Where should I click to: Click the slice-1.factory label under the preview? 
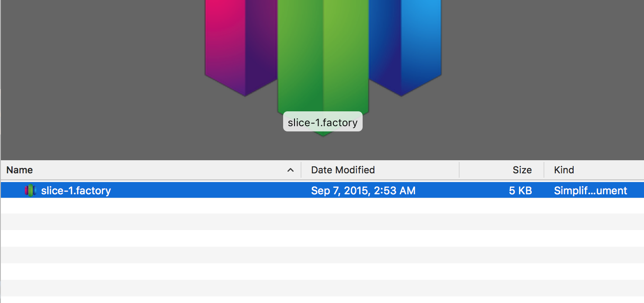(323, 123)
